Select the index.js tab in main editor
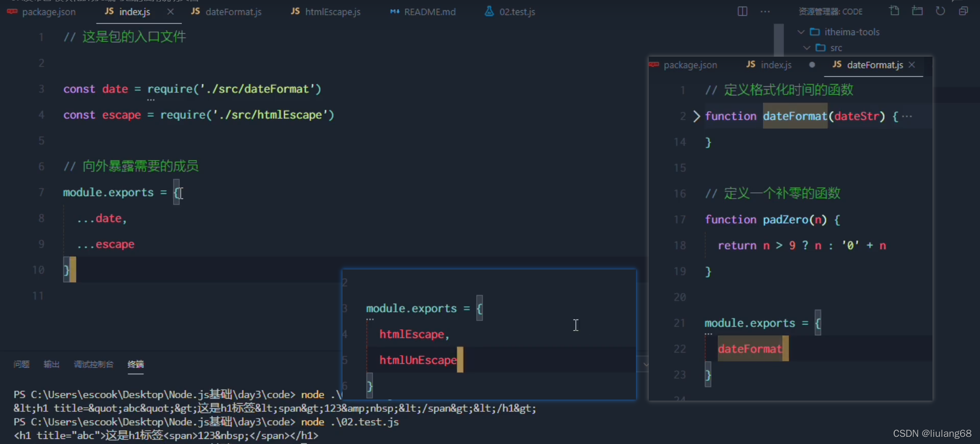Screen dimensions: 980x444 coord(128,12)
